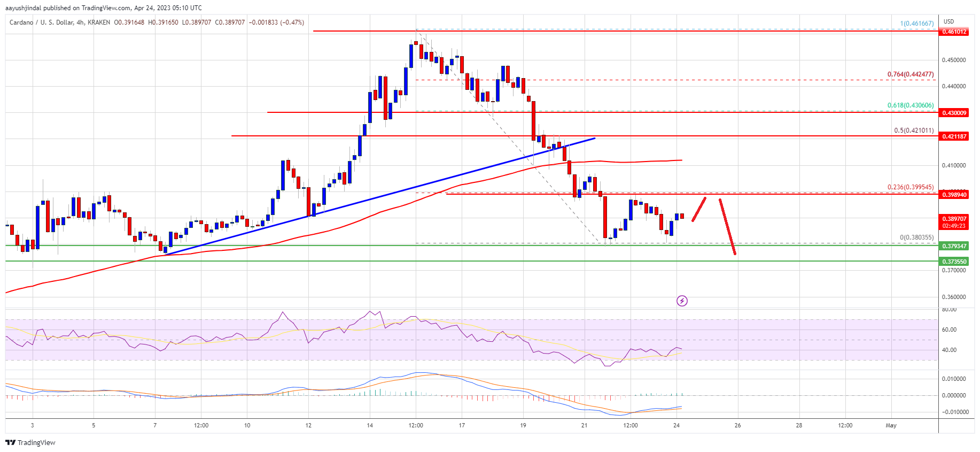Viewport: 980px width, 452px height.
Task: Click the green 0.373550 support price label
Action: (954, 262)
